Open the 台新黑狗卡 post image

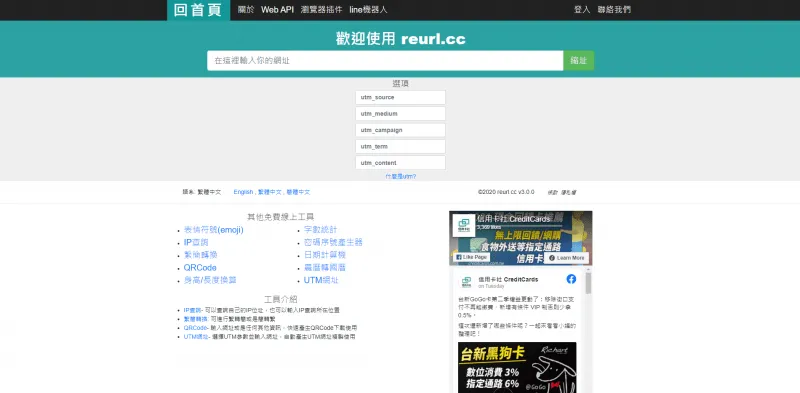517,367
